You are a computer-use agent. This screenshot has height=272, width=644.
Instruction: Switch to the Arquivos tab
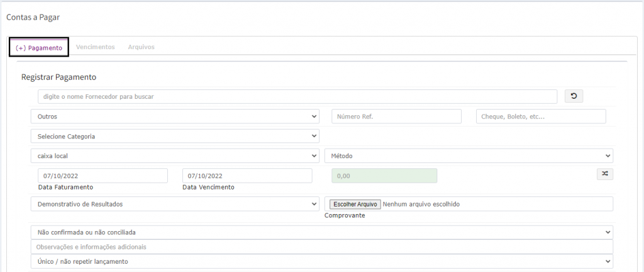point(141,47)
